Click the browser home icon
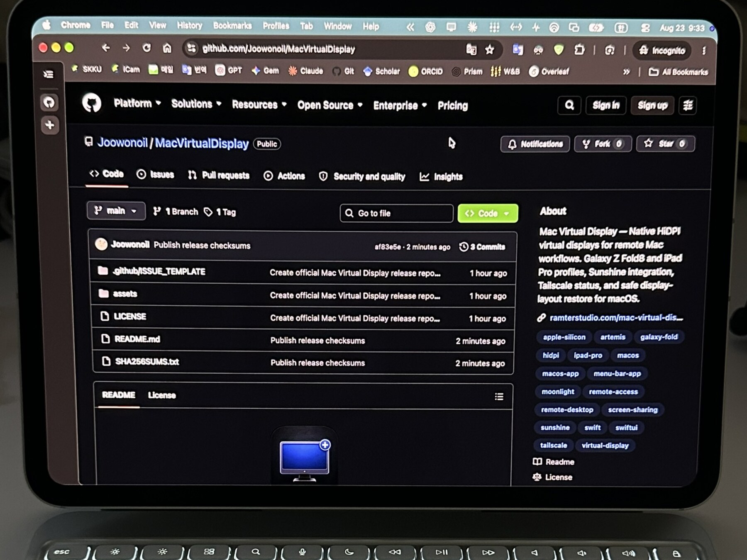The image size is (747, 560). coord(167,49)
